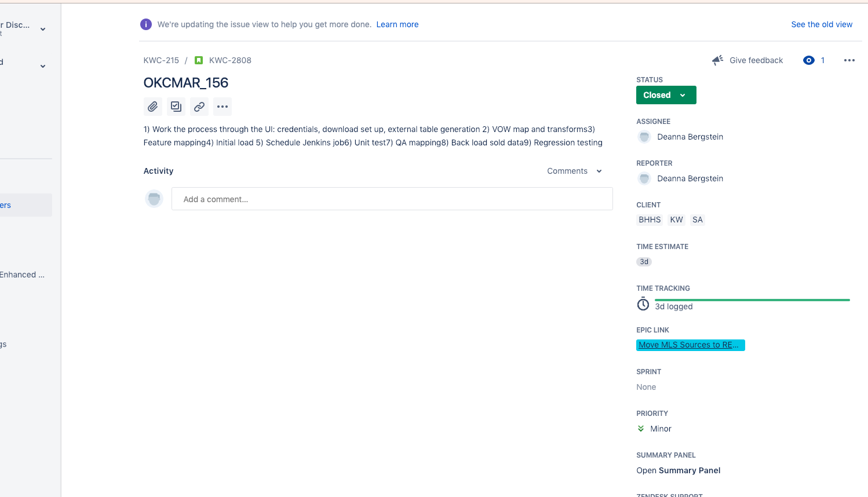Click watcher count number 1

pos(823,60)
